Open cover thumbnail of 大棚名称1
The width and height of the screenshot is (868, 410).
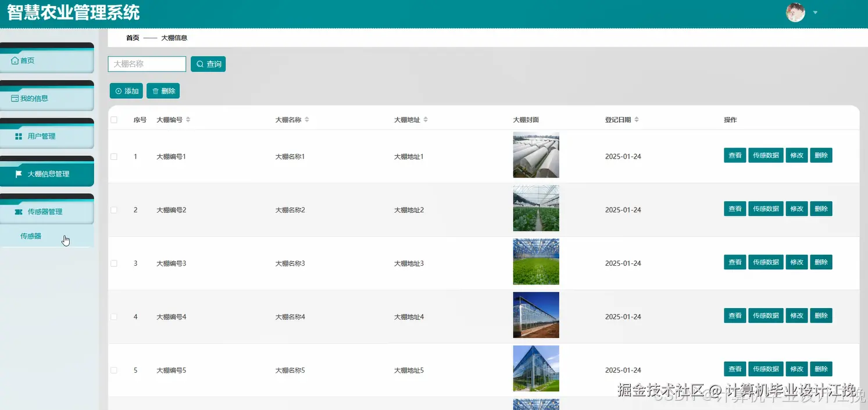[x=536, y=155]
